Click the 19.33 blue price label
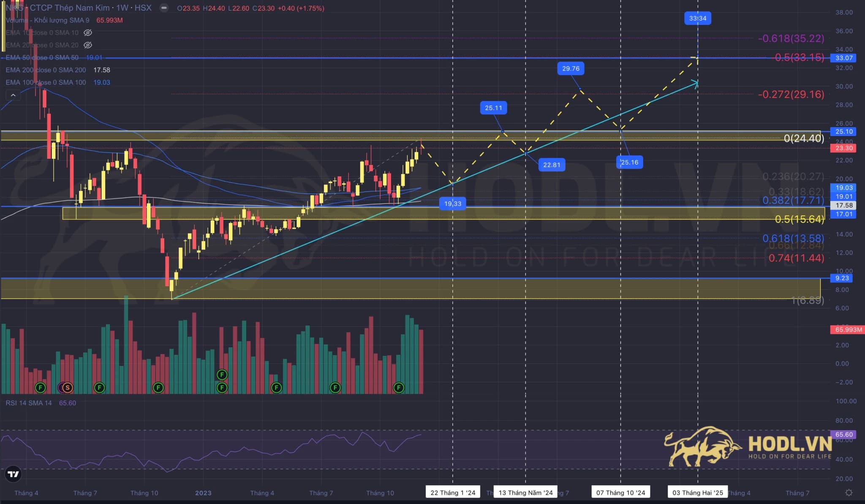The width and height of the screenshot is (865, 504). click(453, 204)
